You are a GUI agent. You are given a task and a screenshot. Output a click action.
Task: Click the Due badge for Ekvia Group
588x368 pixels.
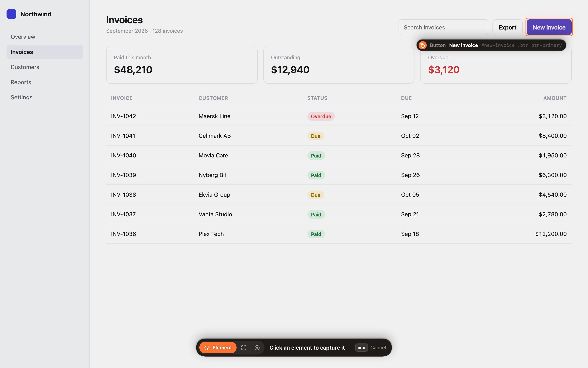(x=316, y=195)
